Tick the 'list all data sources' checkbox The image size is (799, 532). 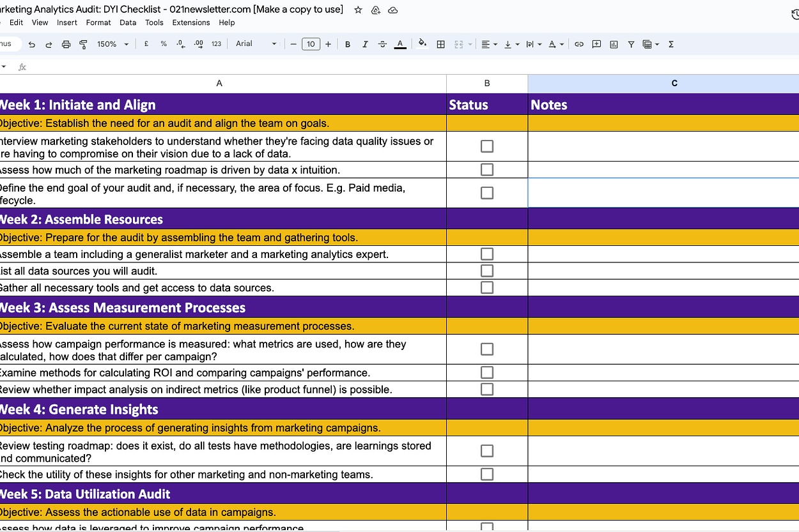coord(487,271)
